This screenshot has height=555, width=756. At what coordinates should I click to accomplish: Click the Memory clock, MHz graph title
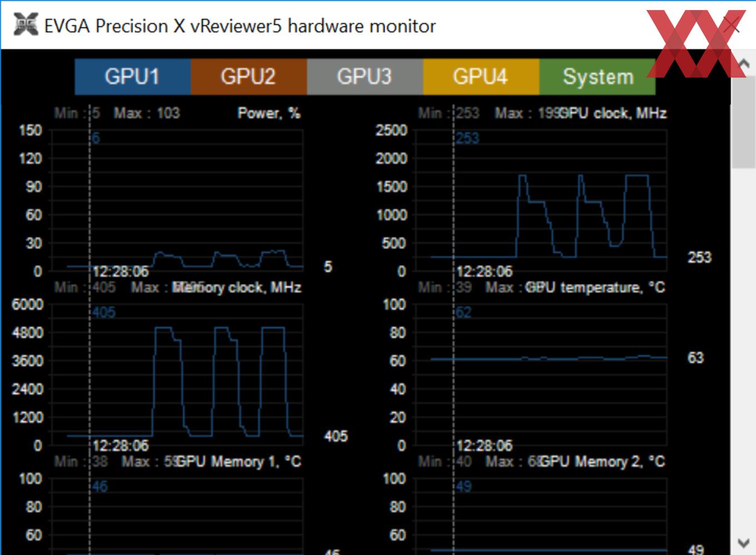click(237, 287)
